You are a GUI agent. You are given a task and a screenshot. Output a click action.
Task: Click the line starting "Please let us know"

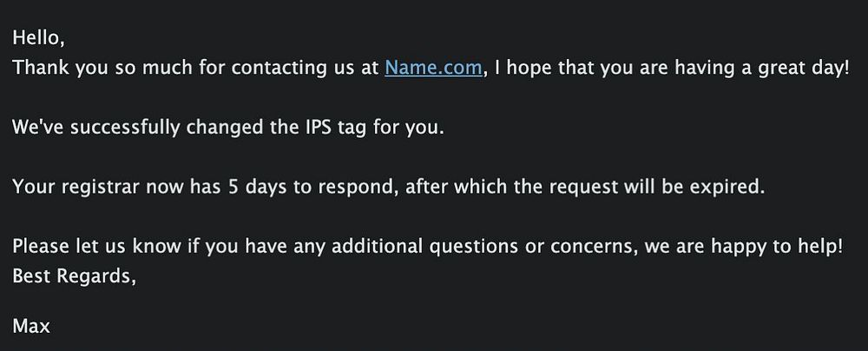[x=428, y=247]
